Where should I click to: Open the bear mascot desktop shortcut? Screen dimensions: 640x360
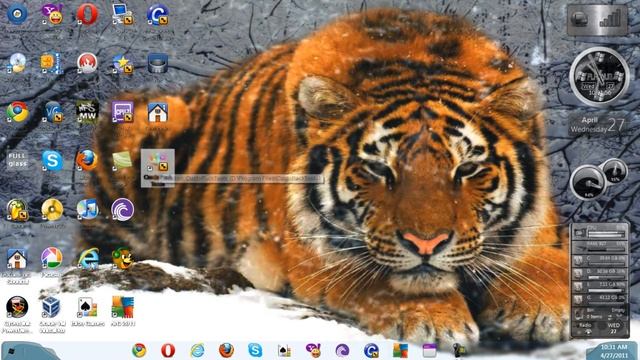tap(122, 258)
